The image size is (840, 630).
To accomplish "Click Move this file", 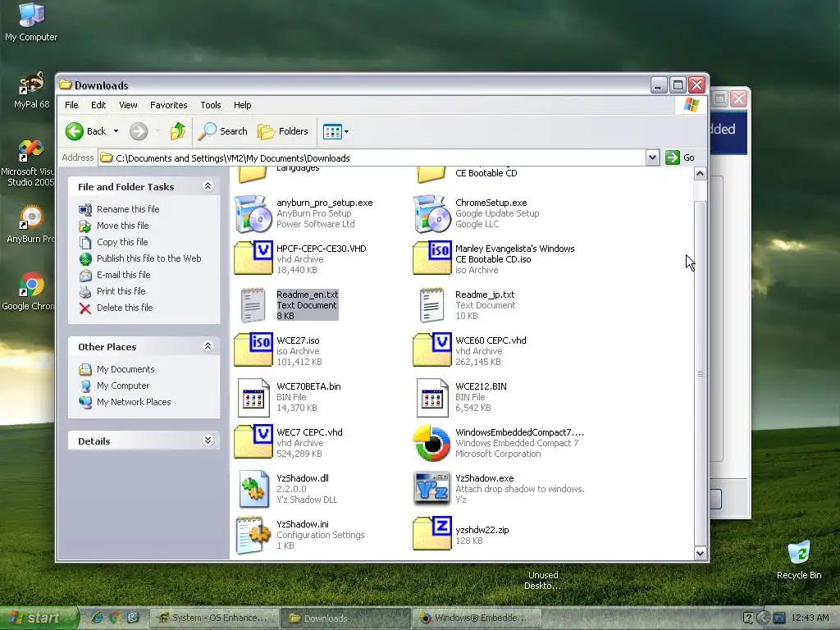I will tap(123, 226).
